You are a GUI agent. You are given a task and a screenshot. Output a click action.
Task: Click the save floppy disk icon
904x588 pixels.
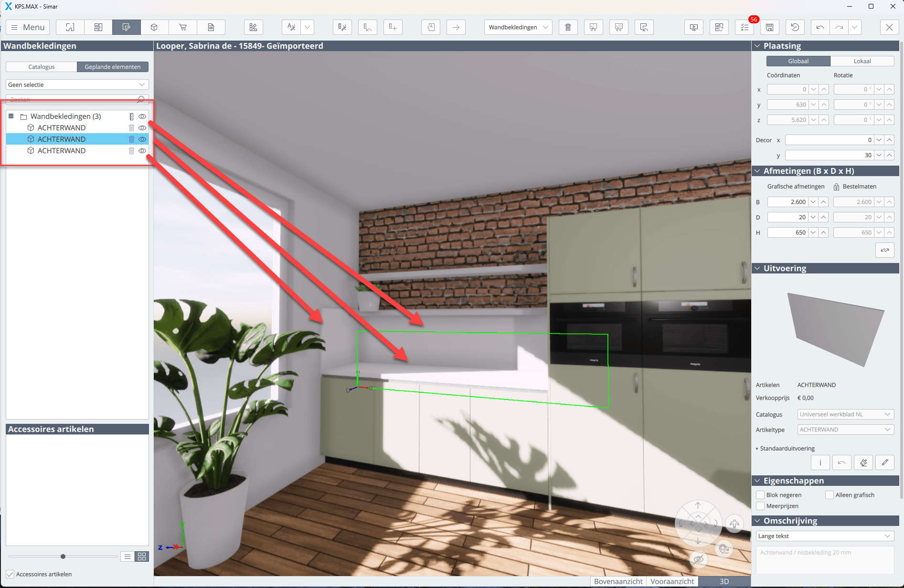point(769,27)
